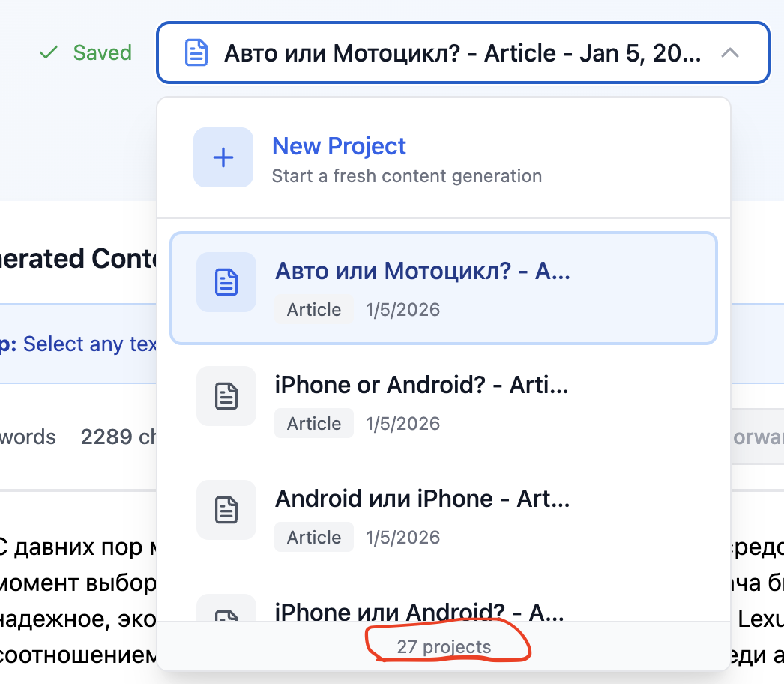Click partially visible icon beside iPhone или Android
The width and height of the screenshot is (784, 684).
point(226,612)
